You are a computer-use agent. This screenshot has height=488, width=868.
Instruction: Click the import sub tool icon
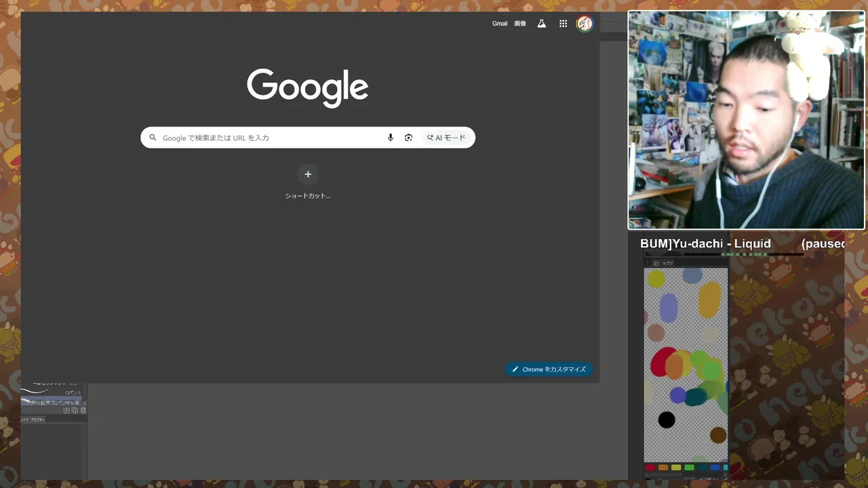point(66,410)
